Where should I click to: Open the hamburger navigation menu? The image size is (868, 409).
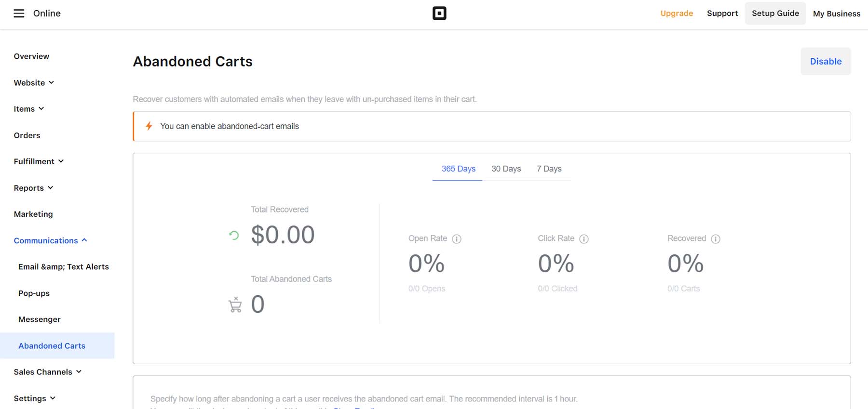[x=19, y=13]
